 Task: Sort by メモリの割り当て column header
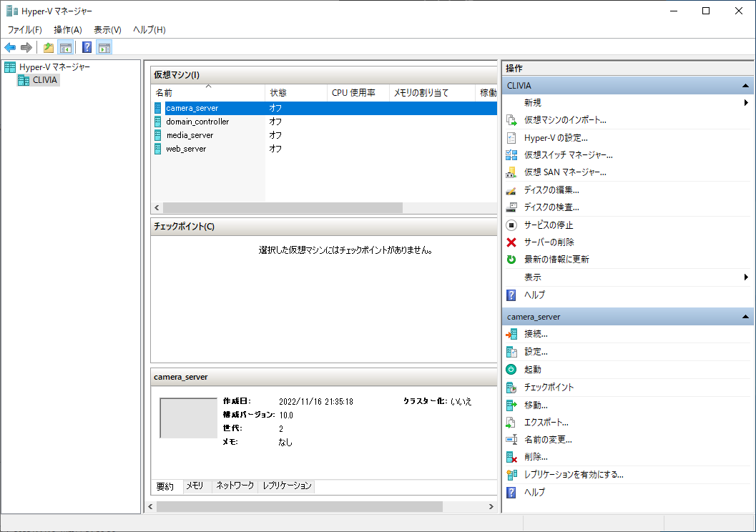click(x=432, y=92)
